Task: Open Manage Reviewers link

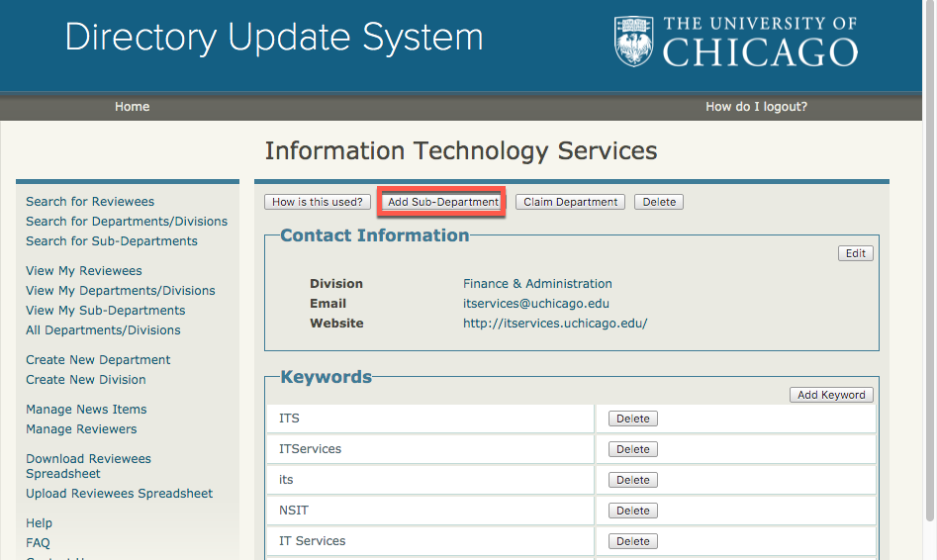Action: click(81, 429)
